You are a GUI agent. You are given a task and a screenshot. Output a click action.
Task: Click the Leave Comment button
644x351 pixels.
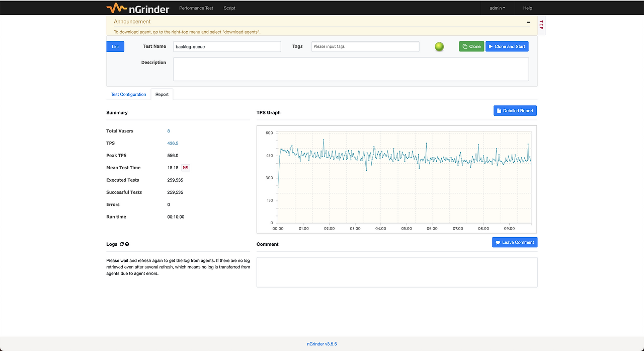point(515,242)
